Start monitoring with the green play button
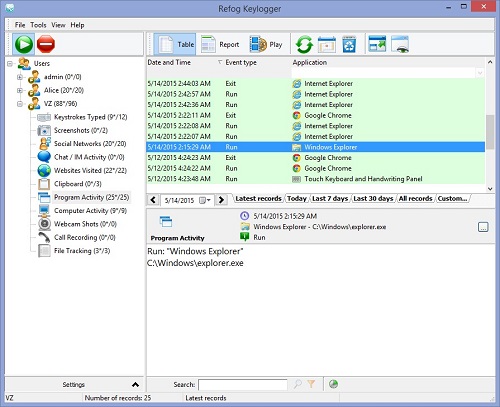 click(24, 44)
